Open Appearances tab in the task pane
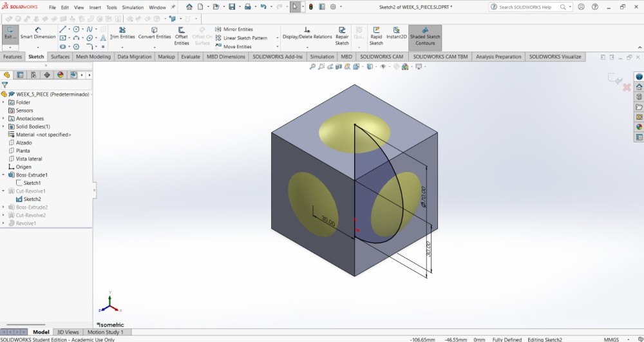The image size is (644, 342). point(639,127)
